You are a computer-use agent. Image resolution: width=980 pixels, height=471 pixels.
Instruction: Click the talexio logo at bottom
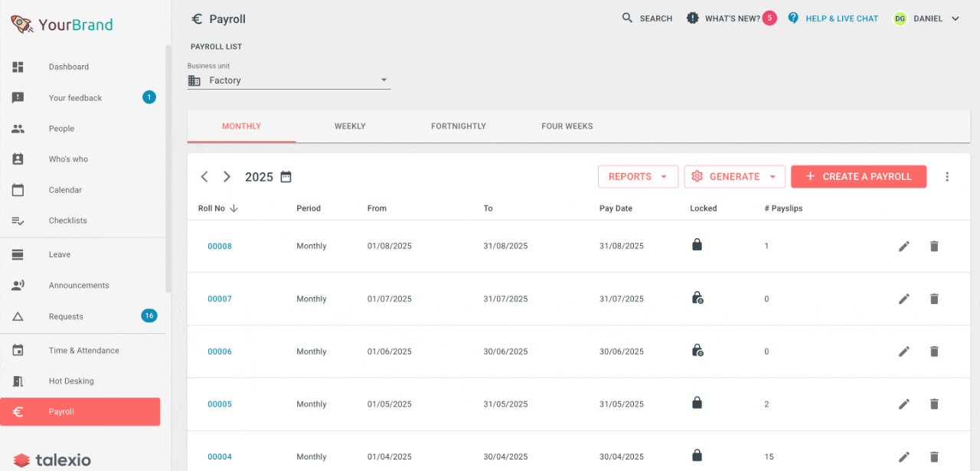[53, 460]
